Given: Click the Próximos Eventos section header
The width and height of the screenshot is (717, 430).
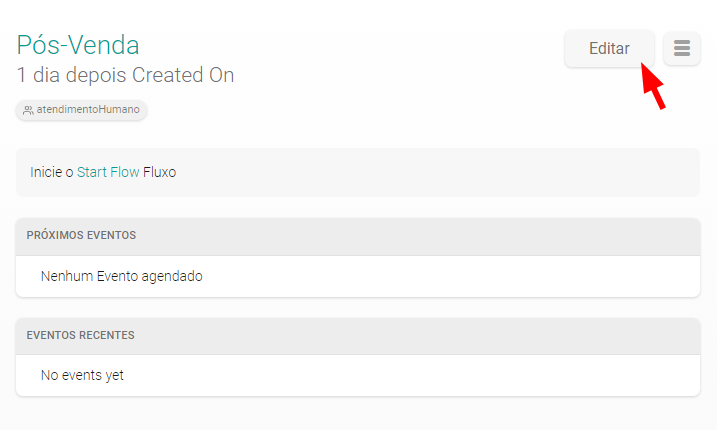Looking at the screenshot, I should tap(82, 236).
